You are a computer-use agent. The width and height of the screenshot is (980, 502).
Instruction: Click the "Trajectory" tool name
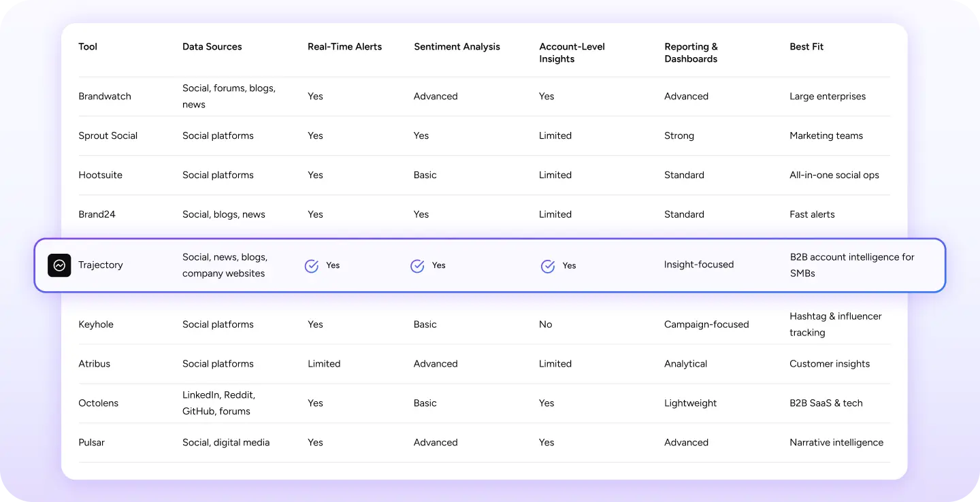click(101, 265)
